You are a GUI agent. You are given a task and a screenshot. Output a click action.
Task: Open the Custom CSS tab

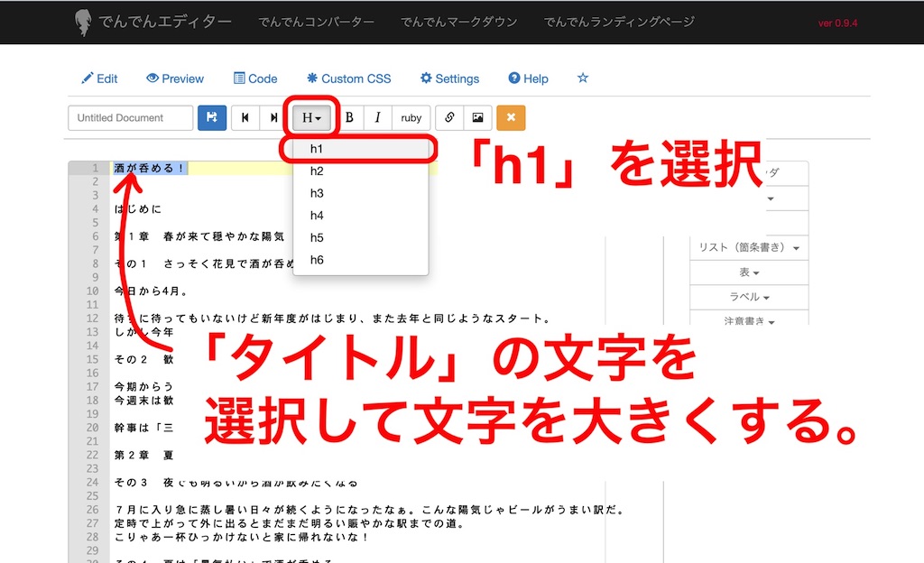tap(348, 78)
